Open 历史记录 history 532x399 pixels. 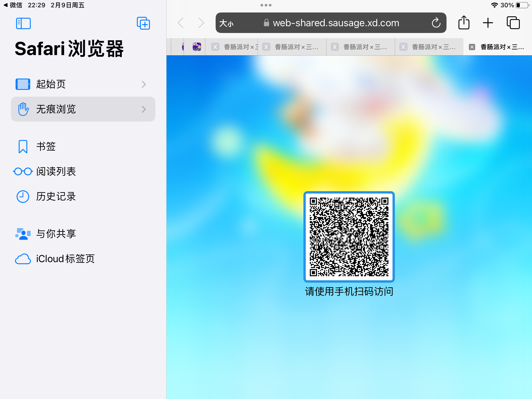(83, 196)
